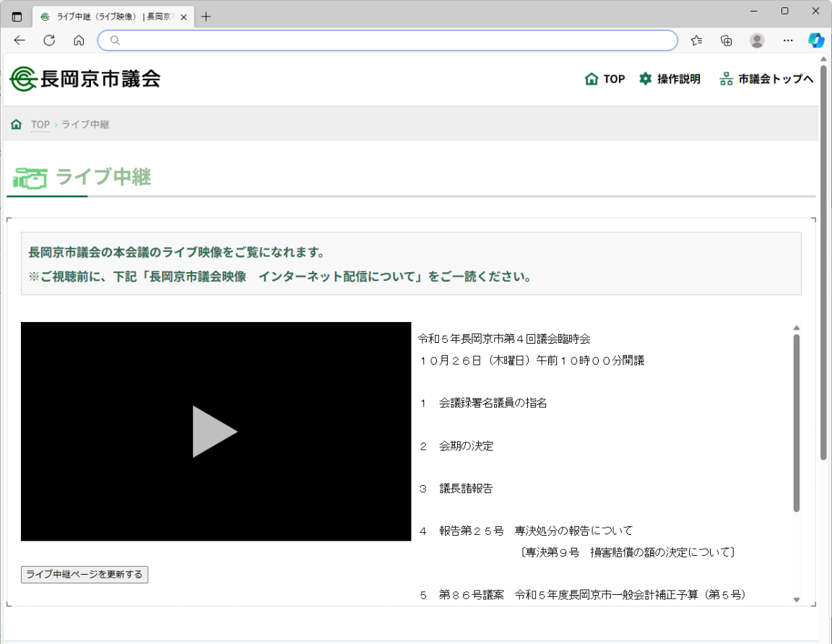Click the browser back arrow

(19, 40)
